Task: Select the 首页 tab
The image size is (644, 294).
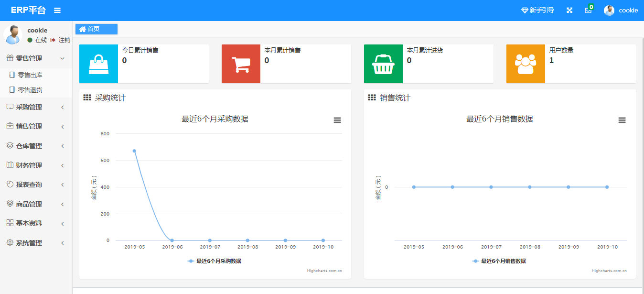Action: point(96,29)
